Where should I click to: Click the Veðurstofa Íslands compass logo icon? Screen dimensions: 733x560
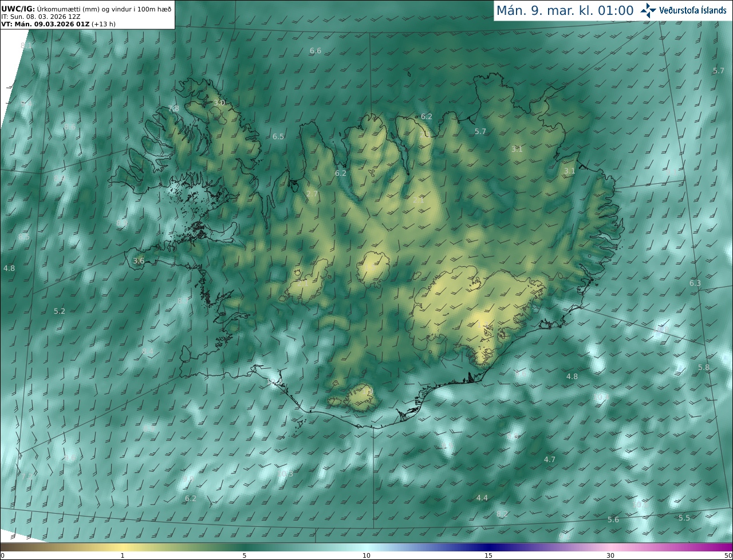click(648, 10)
